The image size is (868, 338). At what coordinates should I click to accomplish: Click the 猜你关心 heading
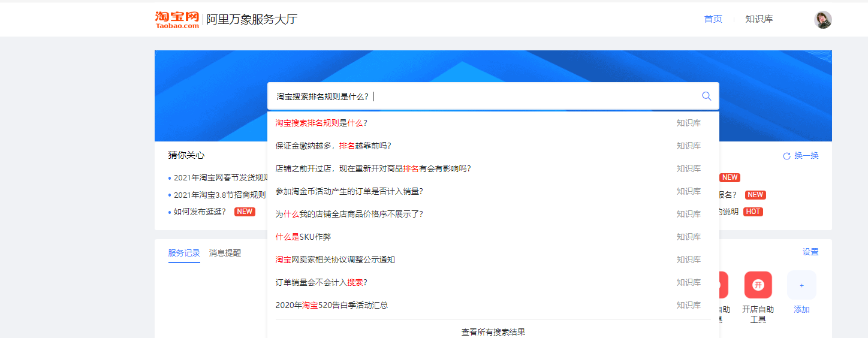tap(186, 155)
